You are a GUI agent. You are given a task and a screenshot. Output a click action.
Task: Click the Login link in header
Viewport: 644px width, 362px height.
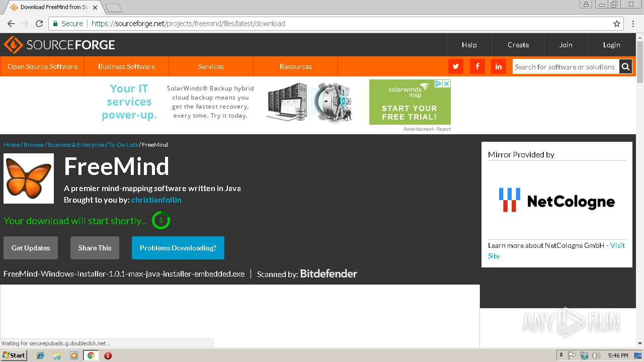[611, 45]
